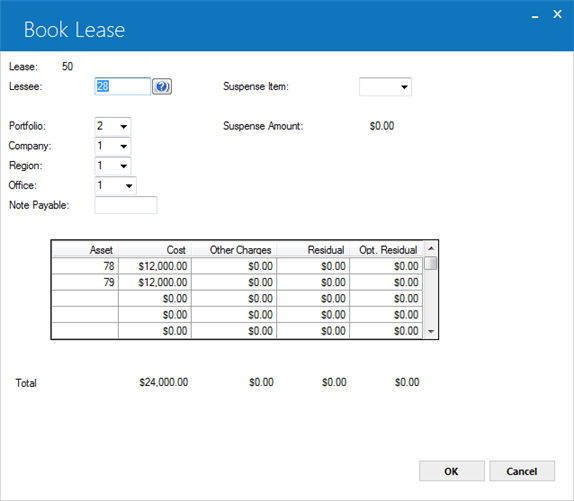This screenshot has height=501, width=574.
Task: Click the Lessee input field
Action: [123, 86]
